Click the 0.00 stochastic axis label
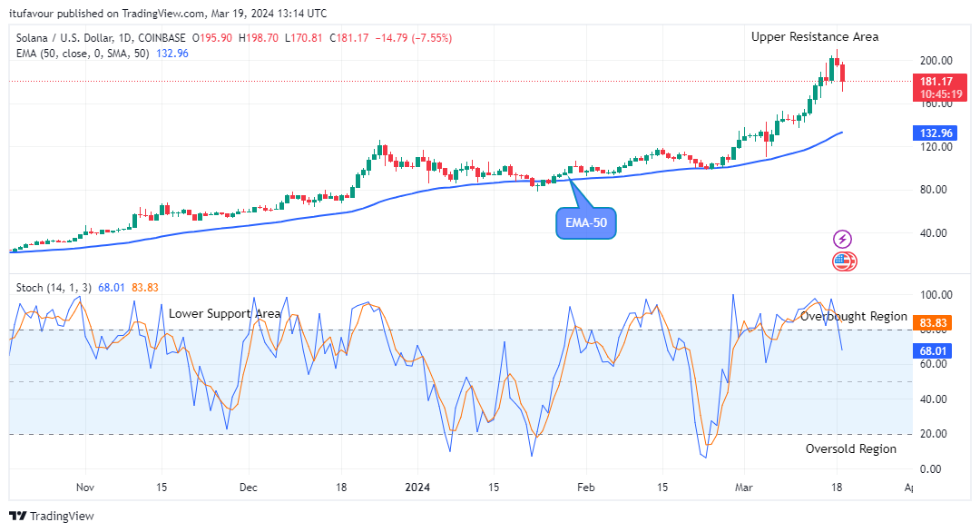Image resolution: width=980 pixels, height=532 pixels. coord(930,468)
